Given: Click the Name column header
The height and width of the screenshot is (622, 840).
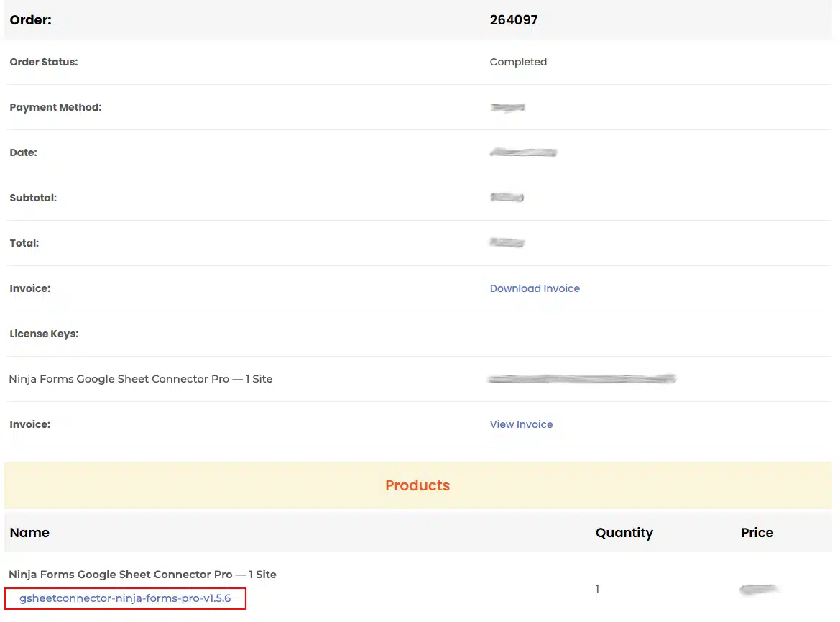Looking at the screenshot, I should 29,533.
